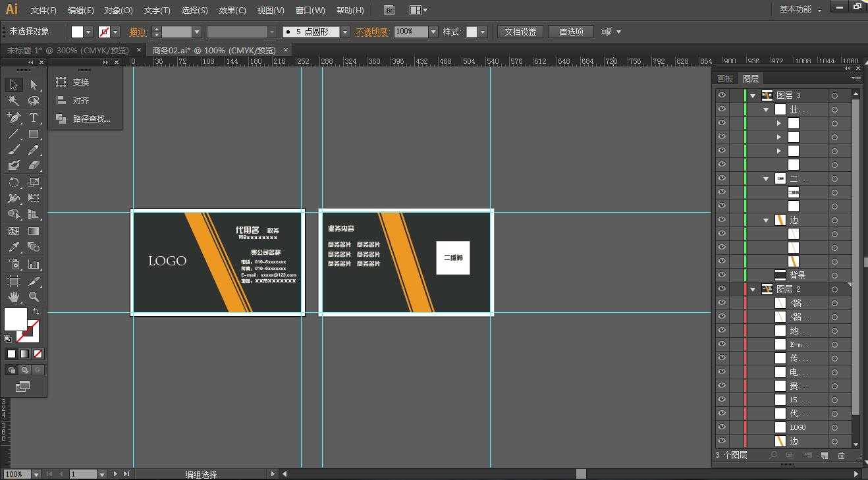Toggle visibility of E-m.. layer row
Screen dimensions: 868x480
[x=722, y=344]
